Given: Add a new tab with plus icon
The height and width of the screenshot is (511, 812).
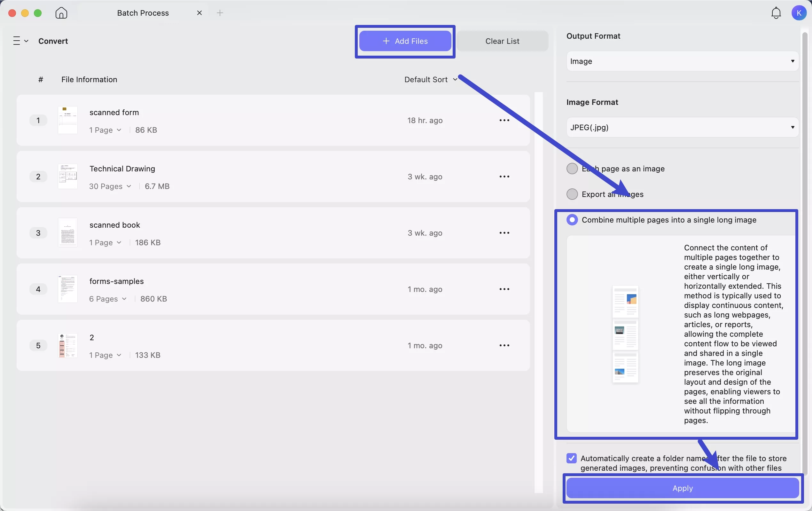Looking at the screenshot, I should [x=220, y=13].
